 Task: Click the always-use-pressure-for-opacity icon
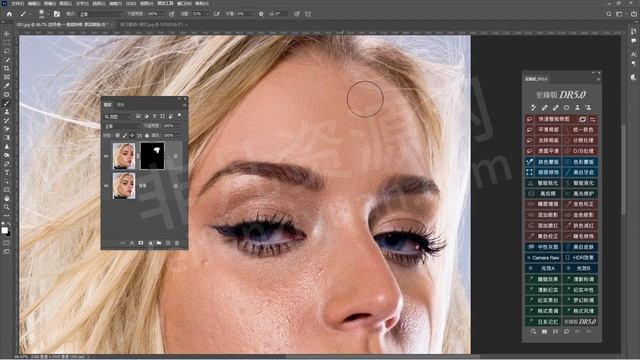pos(172,14)
